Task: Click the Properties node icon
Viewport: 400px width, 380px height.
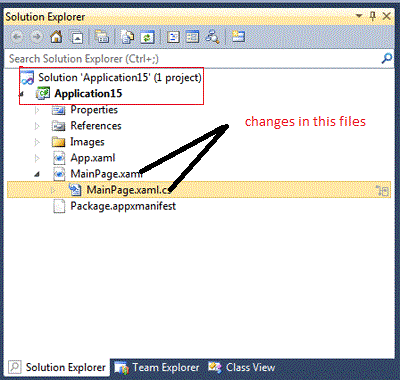Action: tap(59, 110)
